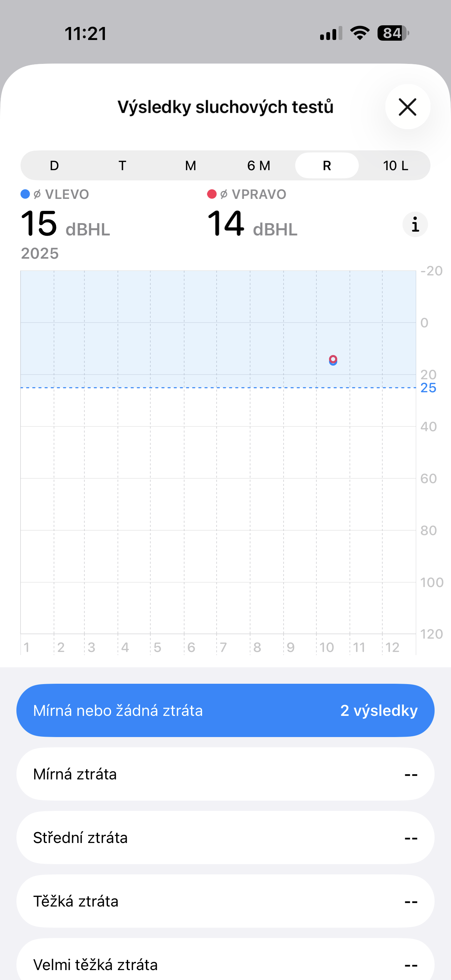
Task: Select the 6 M range tab
Action: pos(259,166)
